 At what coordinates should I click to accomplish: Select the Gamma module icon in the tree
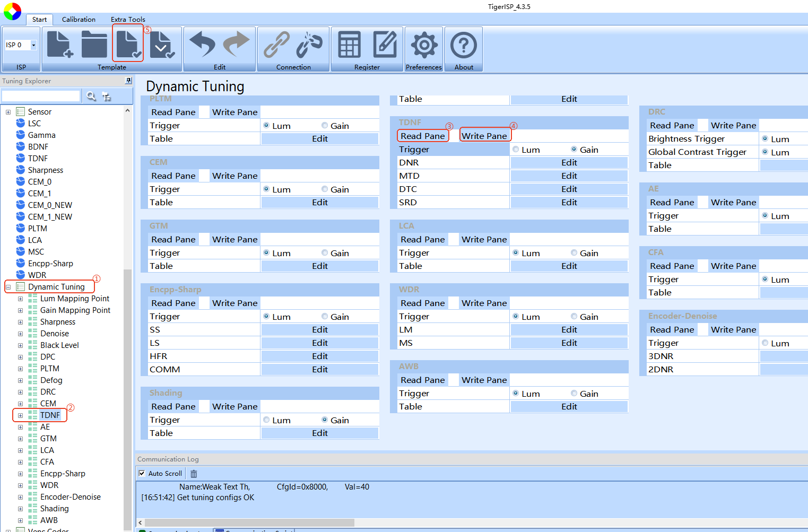(x=21, y=135)
